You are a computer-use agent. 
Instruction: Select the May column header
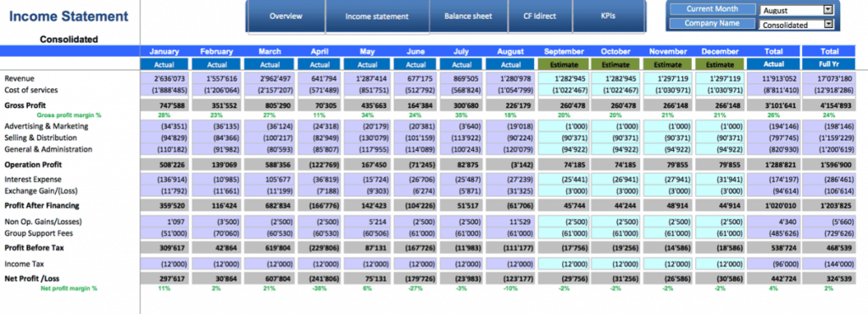tap(367, 52)
